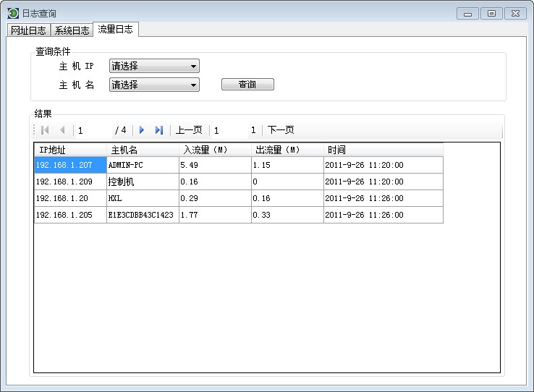Sort by IP地址 column header
The height and width of the screenshot is (392, 534).
pyautogui.click(x=70, y=150)
